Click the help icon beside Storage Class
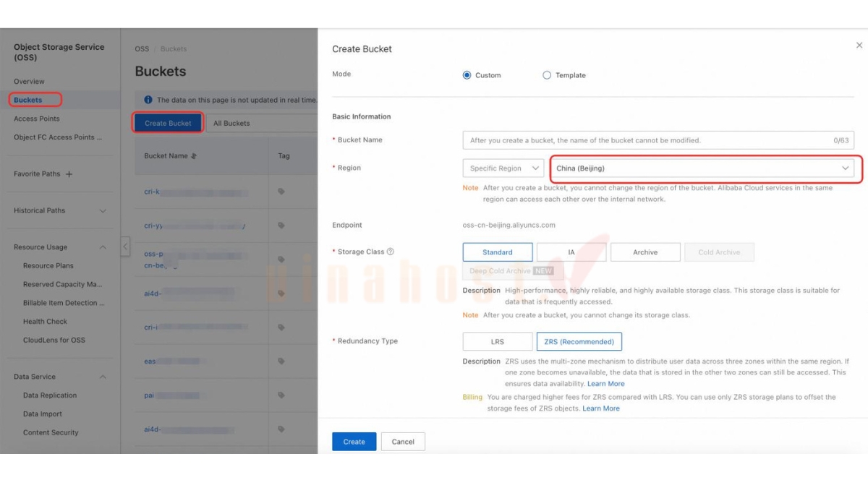The height and width of the screenshot is (488, 868). [x=391, y=252]
